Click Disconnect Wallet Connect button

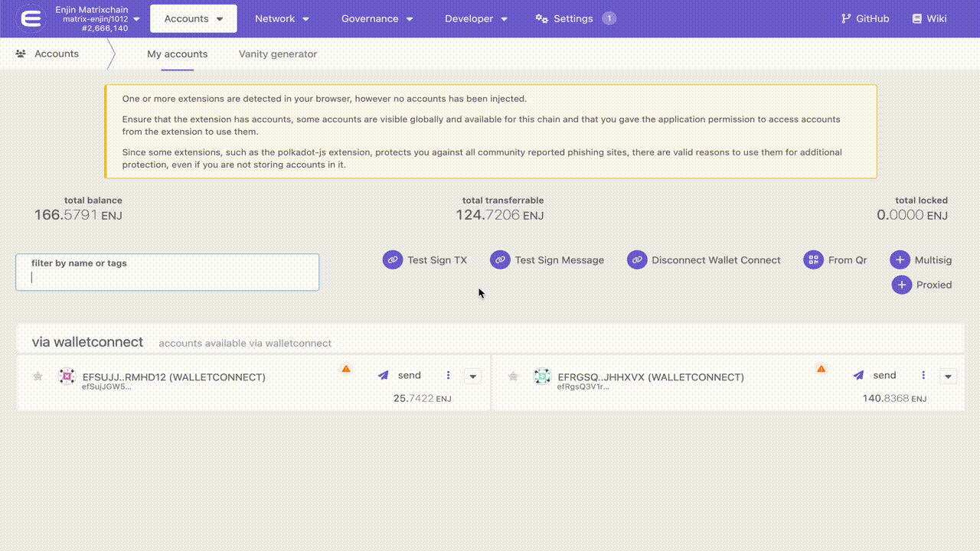704,260
